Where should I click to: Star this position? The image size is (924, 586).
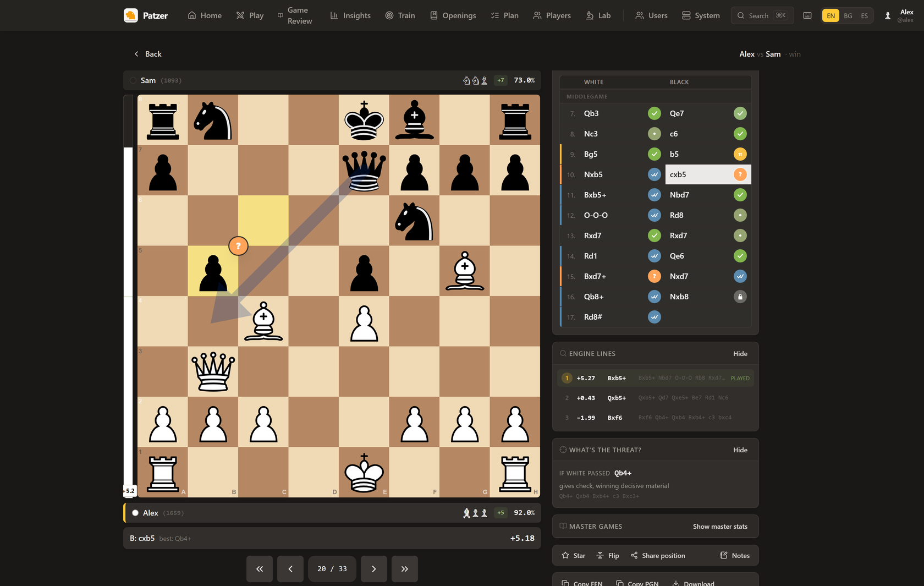tap(574, 556)
